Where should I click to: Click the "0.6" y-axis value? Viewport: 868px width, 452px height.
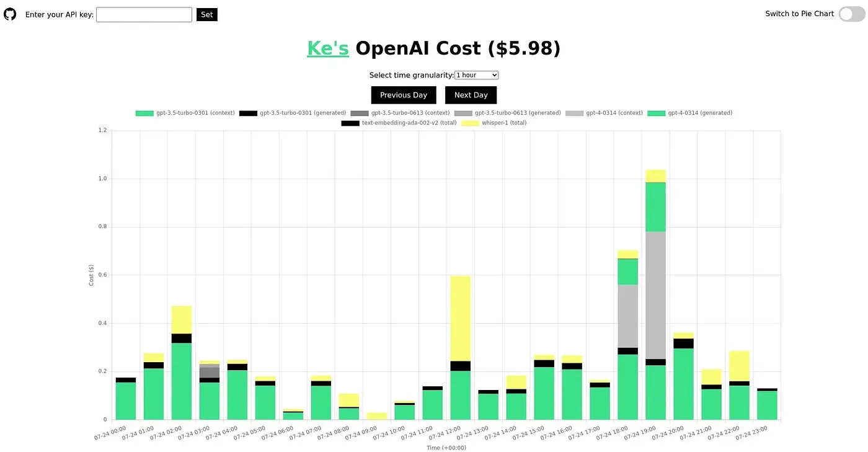103,275
